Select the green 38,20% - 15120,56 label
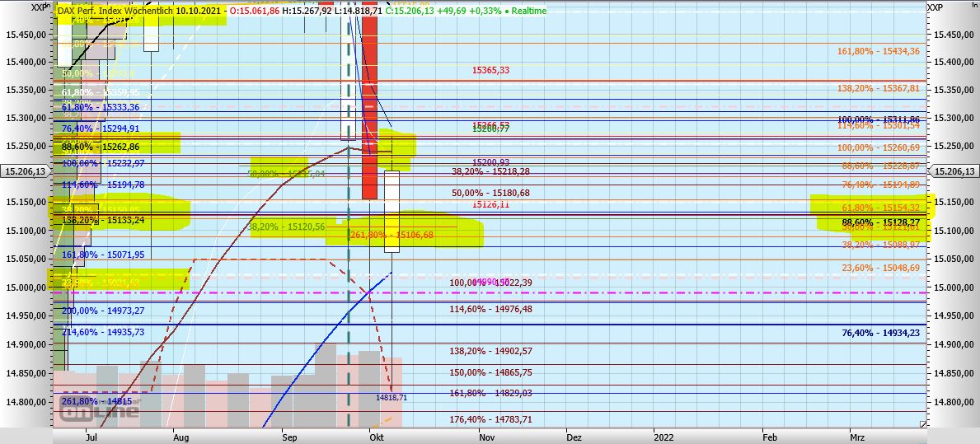The width and height of the screenshot is (980, 444). [286, 227]
